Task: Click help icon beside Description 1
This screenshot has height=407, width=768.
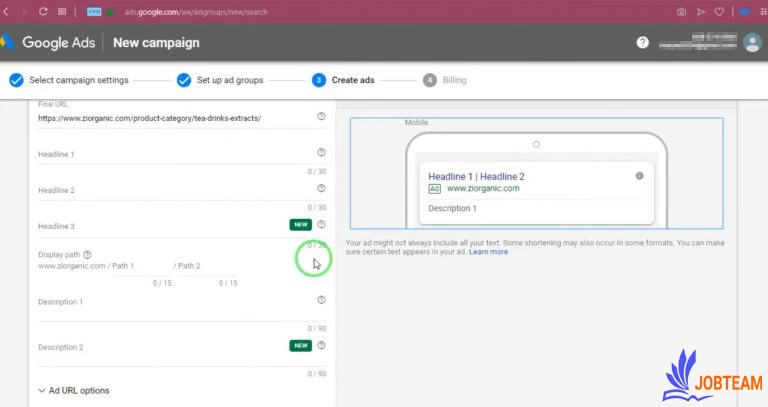Action: [x=321, y=300]
